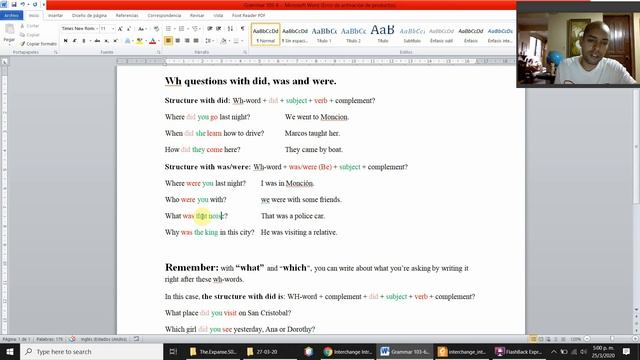Click text effects icon in Fuente group
The width and height of the screenshot is (640, 360).
click(128, 41)
